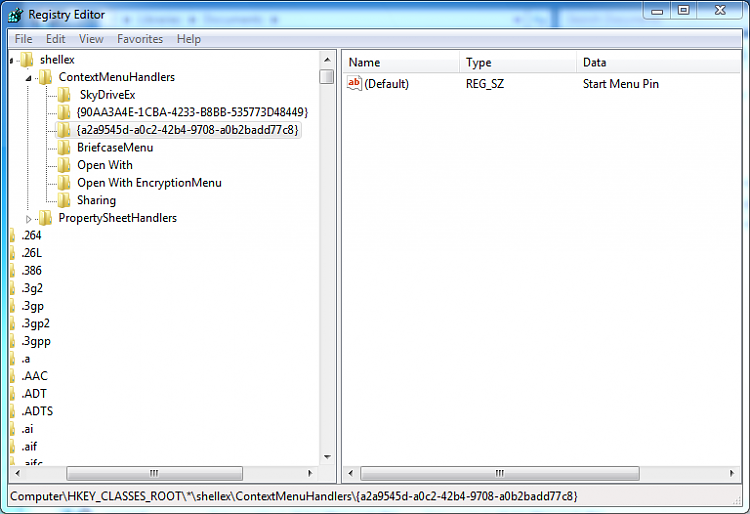750x514 pixels.
Task: Maximize the Registry Editor window
Action: click(684, 10)
